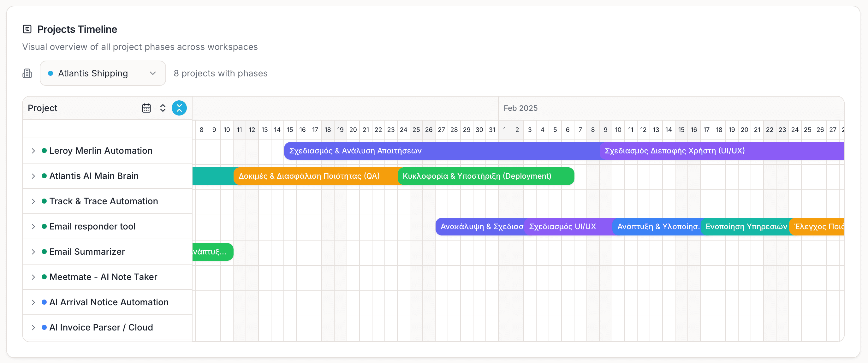
Task: Click the blue collapse-all circle button in Project header
Action: coord(180,108)
